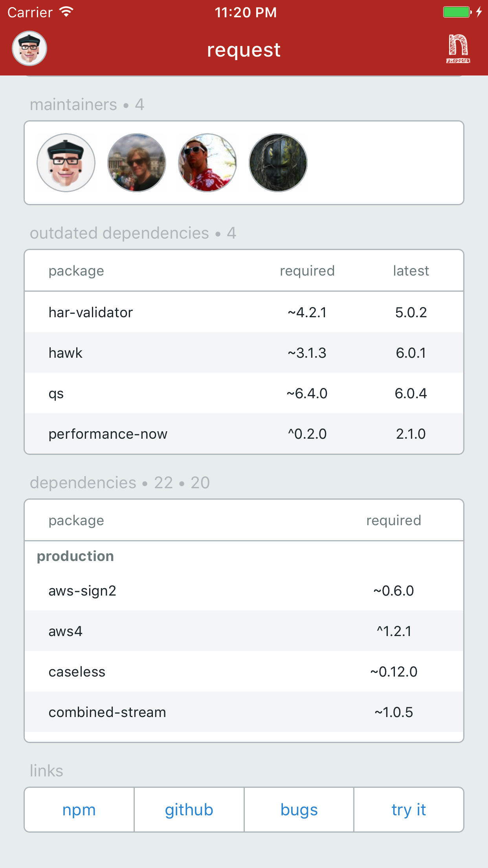Screen dimensions: 488x868
Task: Open the dark mask maintainer avatar
Action: [278, 163]
